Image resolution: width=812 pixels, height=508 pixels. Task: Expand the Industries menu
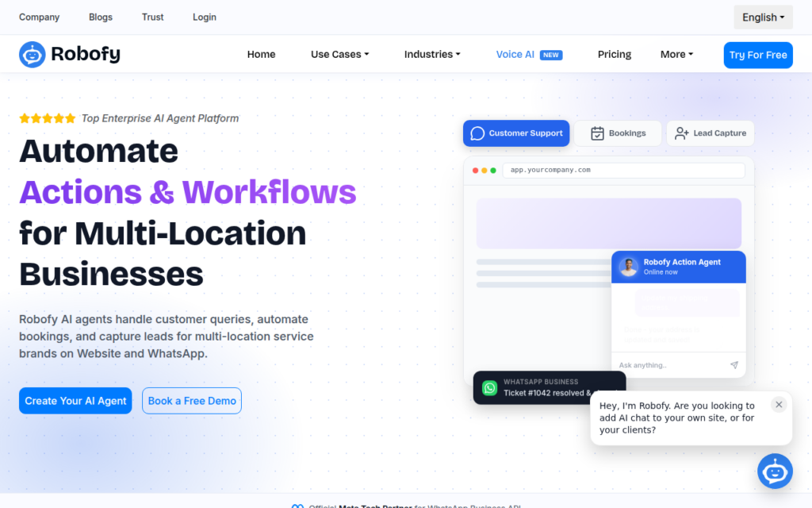432,55
